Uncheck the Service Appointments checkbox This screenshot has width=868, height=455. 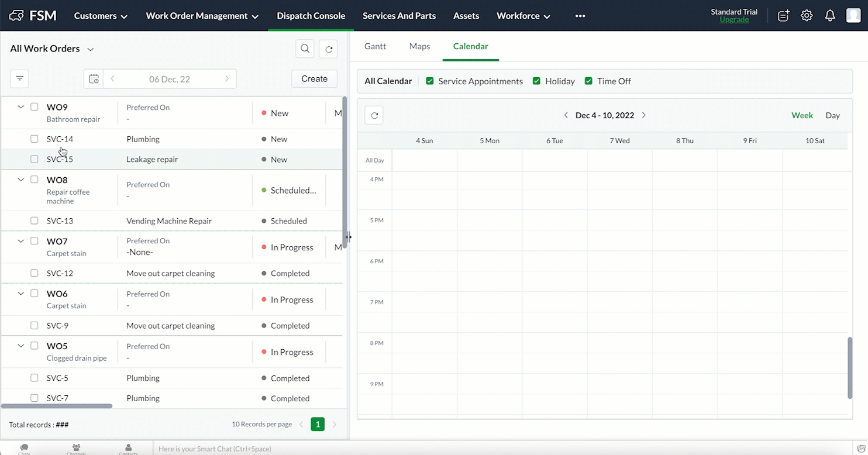coord(430,81)
